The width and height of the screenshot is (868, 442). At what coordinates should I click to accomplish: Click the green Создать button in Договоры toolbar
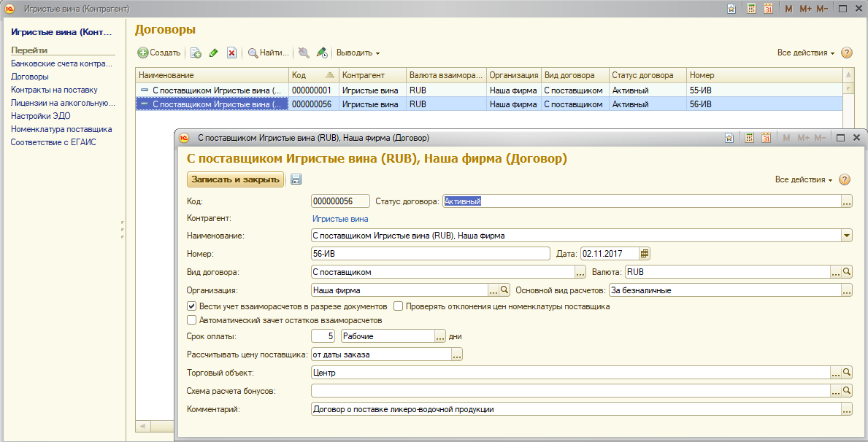point(159,53)
